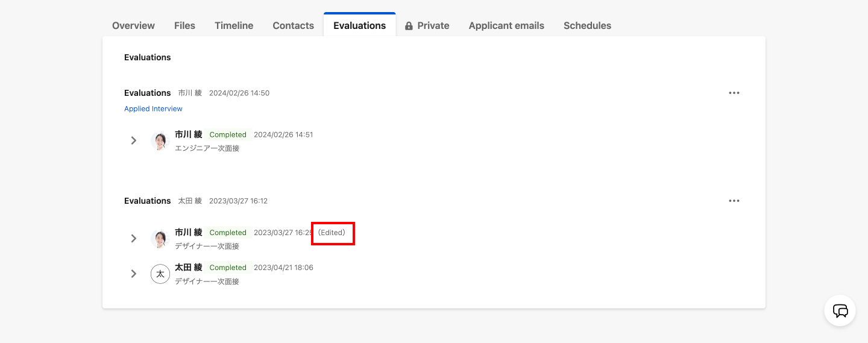Screen dimensions: 868x343
Task: Click the lock icon on the Private tab
Action: [x=409, y=26]
